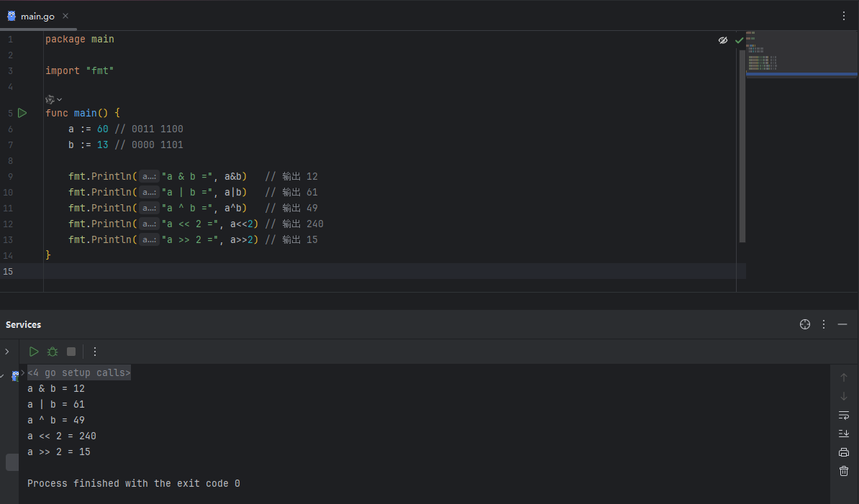The width and height of the screenshot is (859, 504).
Task: Click the run gutter icon beside func main
Action: (x=22, y=113)
